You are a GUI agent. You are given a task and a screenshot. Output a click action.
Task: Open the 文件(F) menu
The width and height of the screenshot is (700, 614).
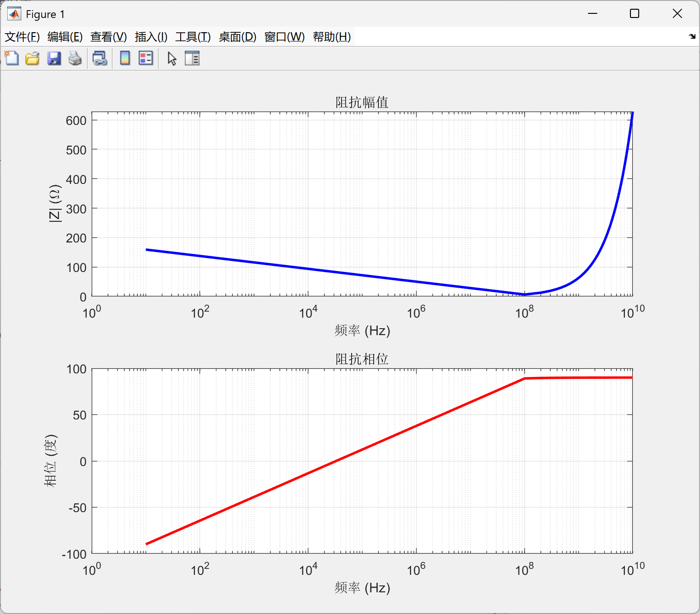tap(22, 37)
